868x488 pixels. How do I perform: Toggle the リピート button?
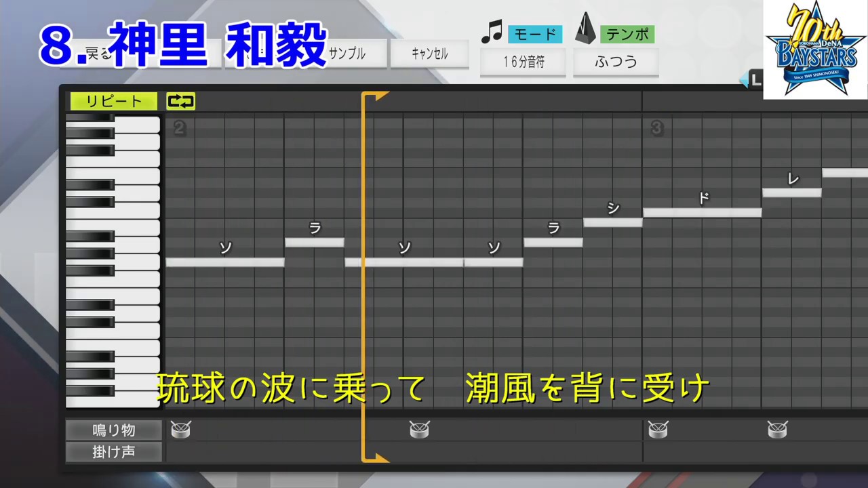coord(114,102)
